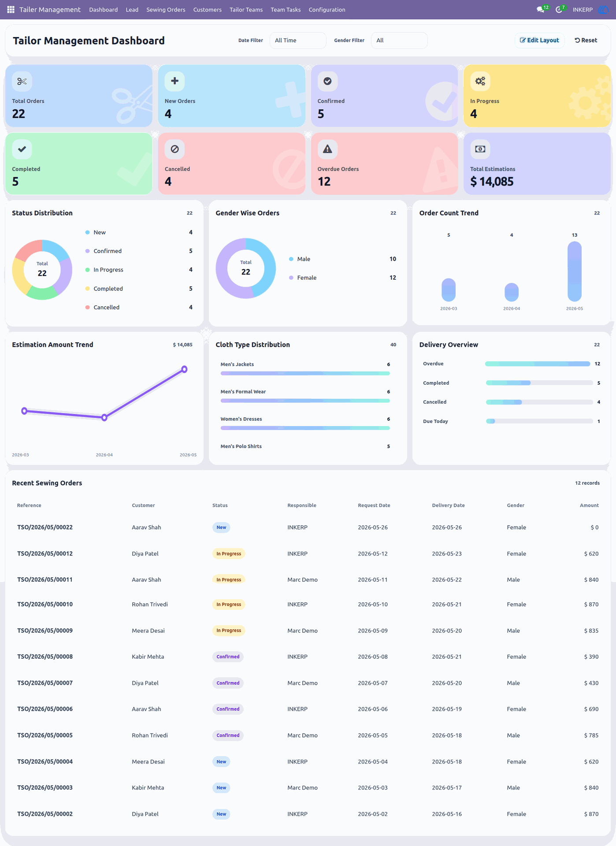Click the Edit Layout button
The image size is (616, 846).
pos(539,40)
